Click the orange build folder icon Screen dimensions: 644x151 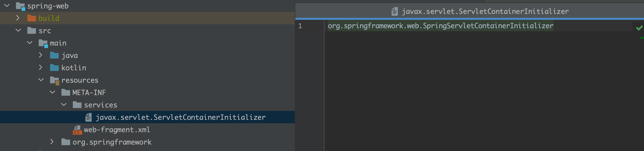[x=31, y=18]
